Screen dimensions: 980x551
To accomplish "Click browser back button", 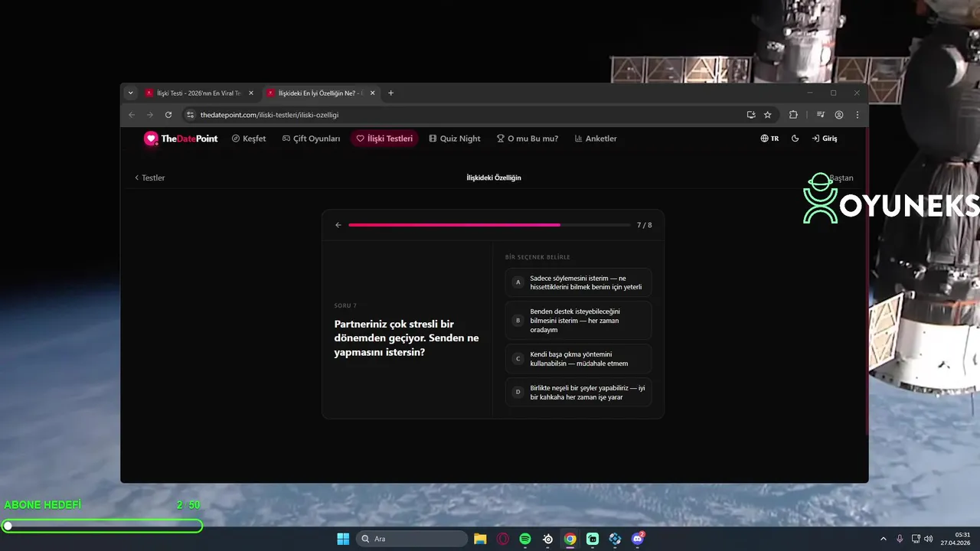I will 132,115.
